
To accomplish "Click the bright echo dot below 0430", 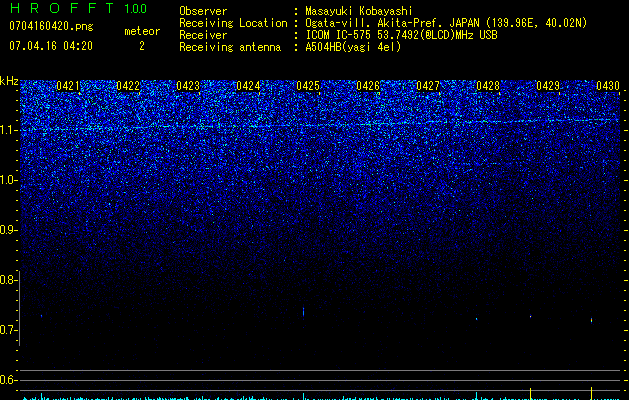I will point(591,320).
